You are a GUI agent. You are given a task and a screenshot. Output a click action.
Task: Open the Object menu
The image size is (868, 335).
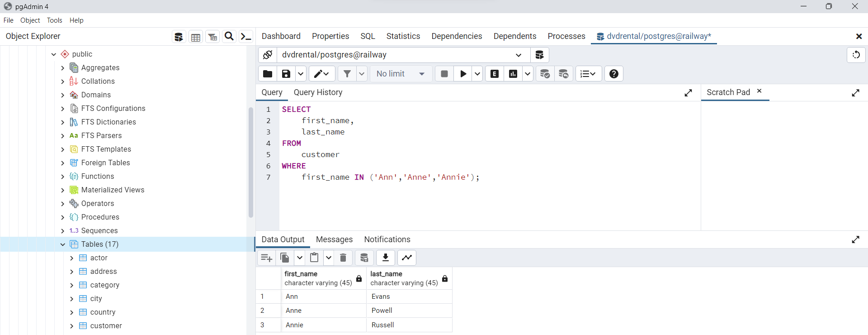[30, 20]
